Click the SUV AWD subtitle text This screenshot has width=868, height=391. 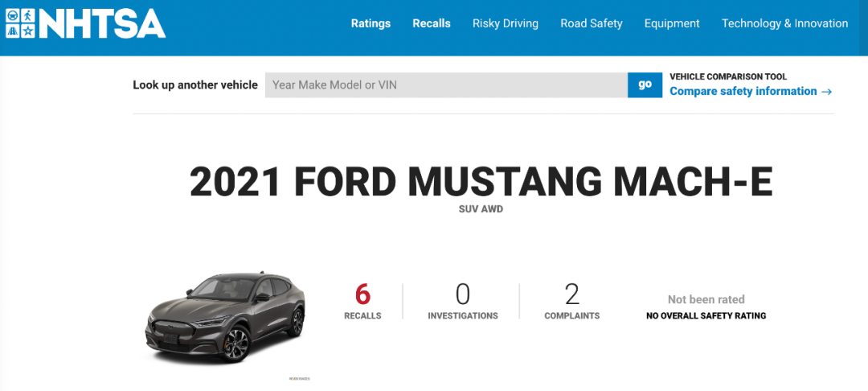[x=481, y=210]
